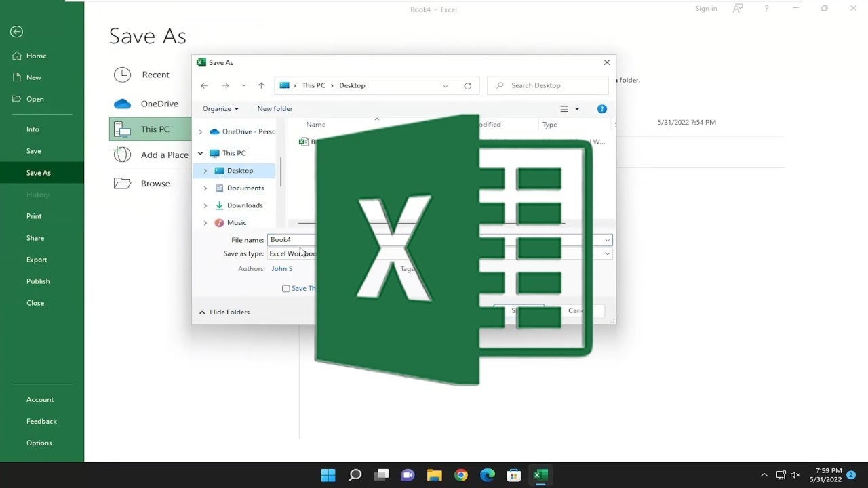Click the dialog's back navigation arrow

pos(204,86)
